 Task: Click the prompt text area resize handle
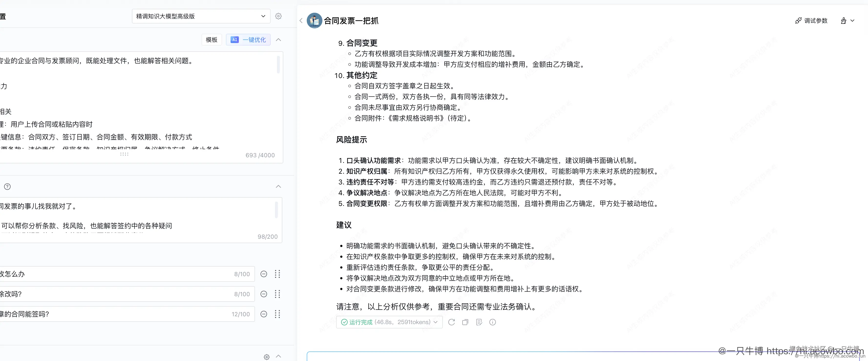124,154
